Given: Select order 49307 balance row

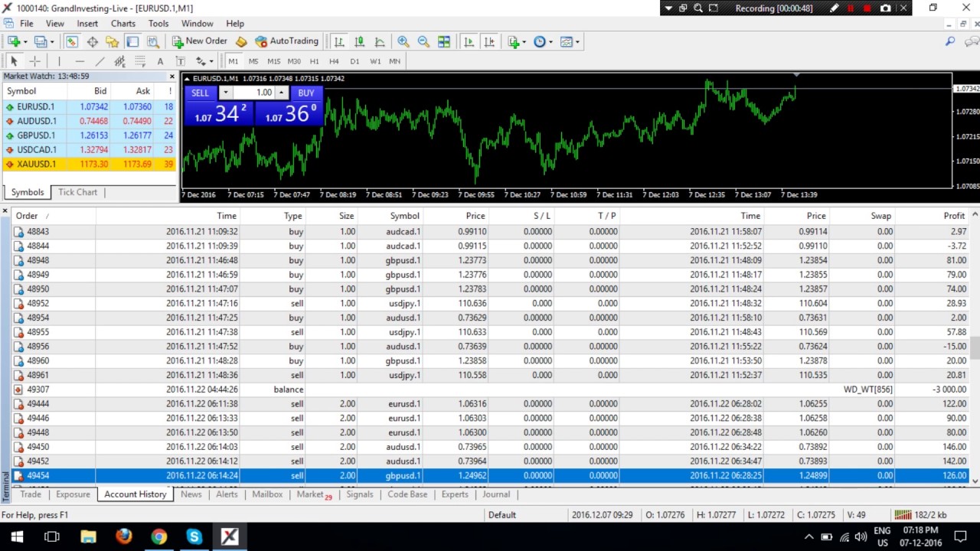Looking at the screenshot, I should point(490,390).
